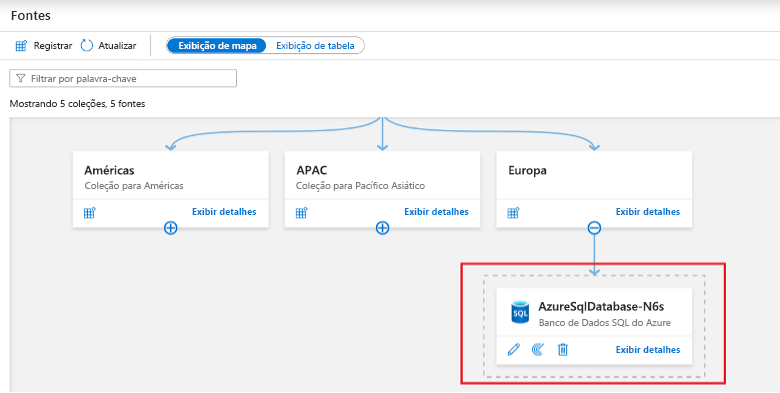Open Exibir detalhes for Américas collection
This screenshot has height=393, width=780.
pyautogui.click(x=224, y=212)
